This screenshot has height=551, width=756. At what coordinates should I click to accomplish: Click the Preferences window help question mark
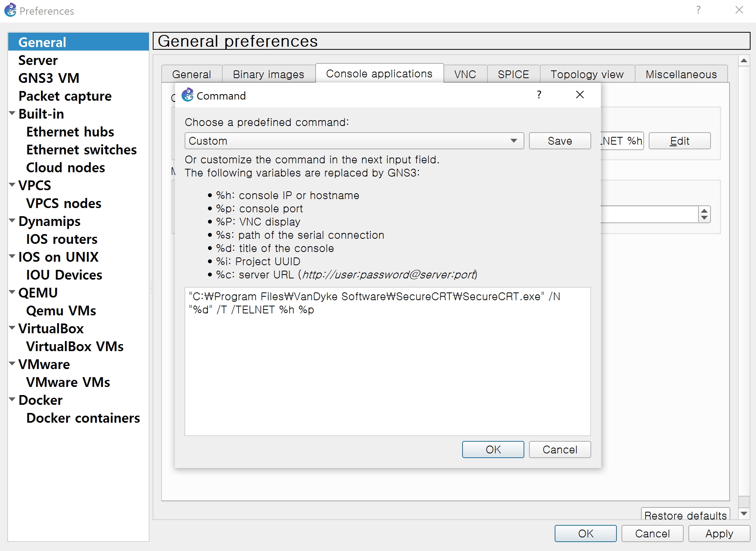[698, 10]
